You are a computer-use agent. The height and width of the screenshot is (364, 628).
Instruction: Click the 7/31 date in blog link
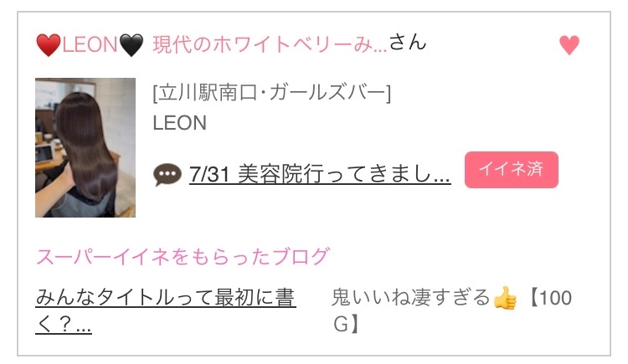[x=210, y=174]
